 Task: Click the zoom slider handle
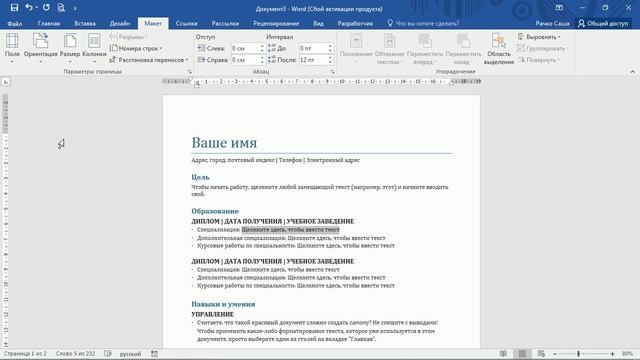578,354
